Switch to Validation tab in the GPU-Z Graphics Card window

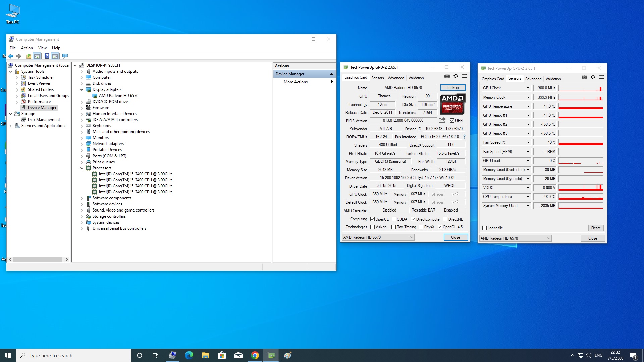click(416, 78)
